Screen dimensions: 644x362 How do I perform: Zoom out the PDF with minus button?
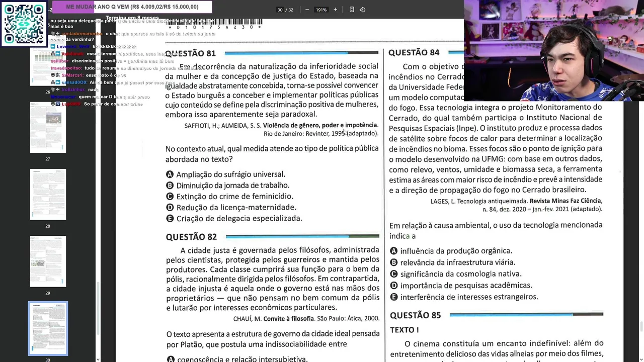[307, 10]
